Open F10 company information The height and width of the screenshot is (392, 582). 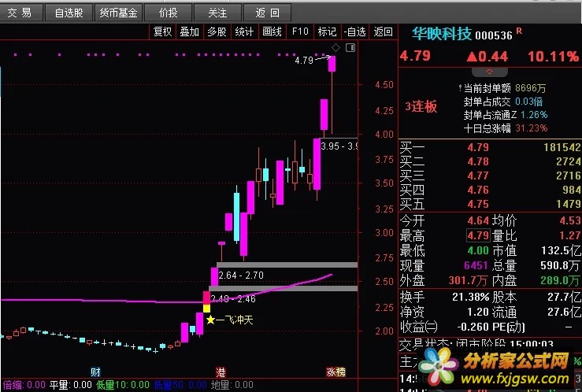coord(300,32)
